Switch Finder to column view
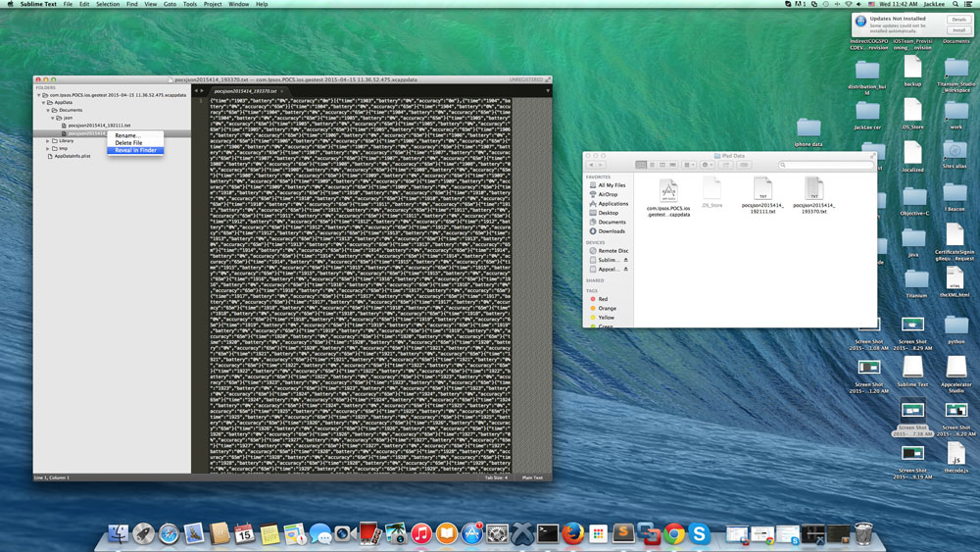980x552 pixels. tap(662, 165)
